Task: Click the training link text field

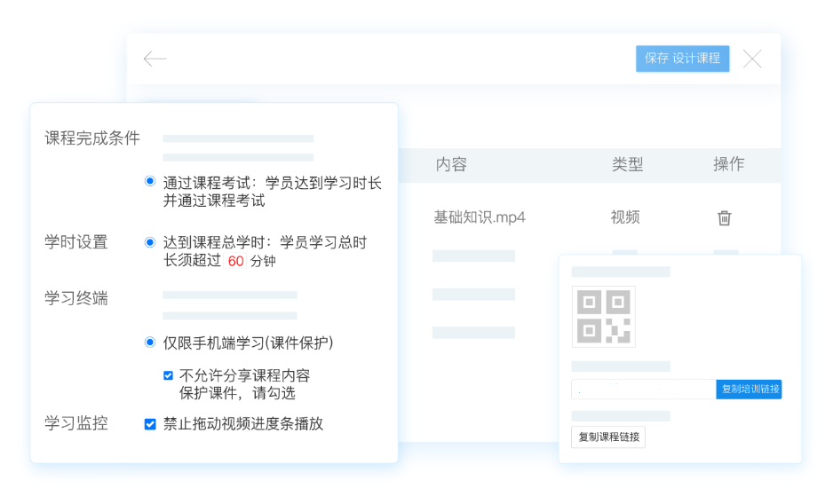Action: coord(643,390)
